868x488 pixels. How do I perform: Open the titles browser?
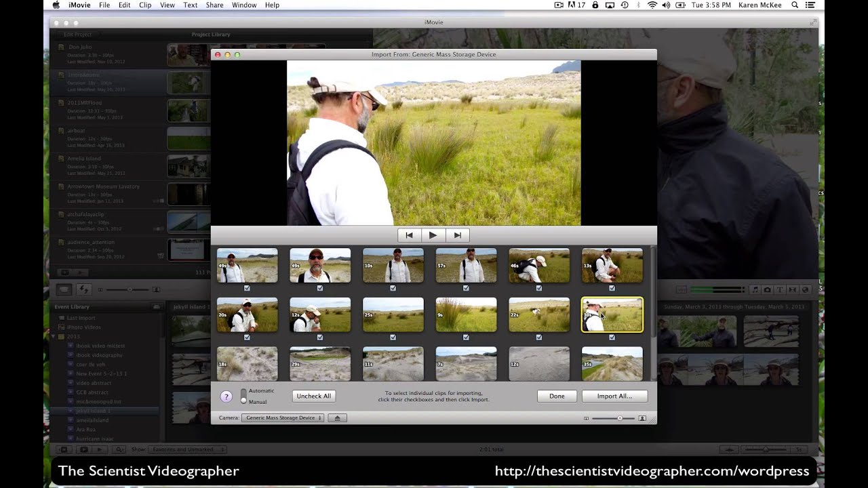pos(780,289)
